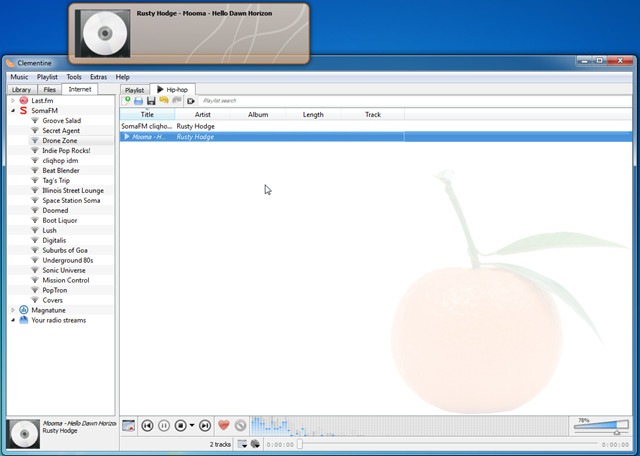The width and height of the screenshot is (640, 456).
Task: Sort by the Track column header
Action: (373, 115)
